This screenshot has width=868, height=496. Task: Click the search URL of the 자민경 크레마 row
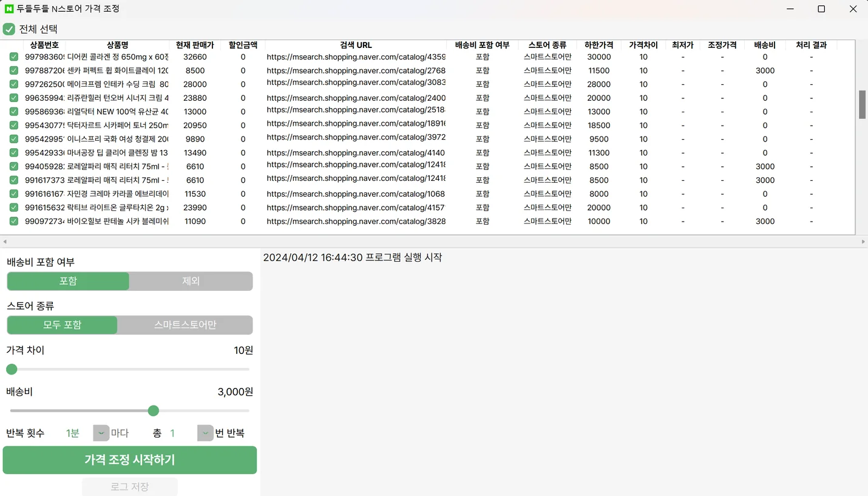click(x=356, y=194)
